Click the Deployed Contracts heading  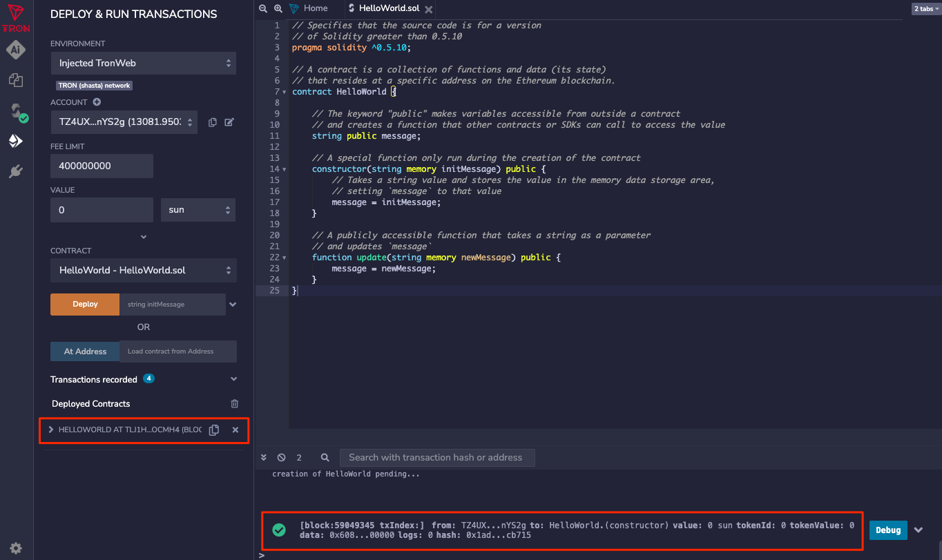[x=91, y=404]
